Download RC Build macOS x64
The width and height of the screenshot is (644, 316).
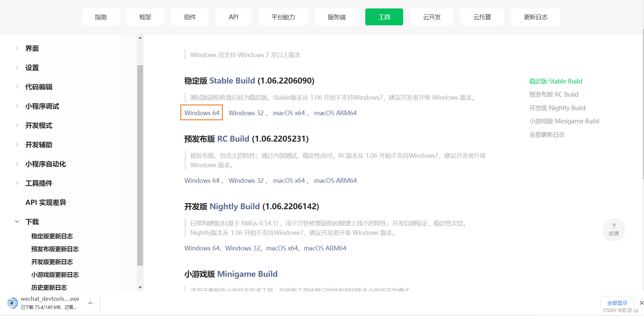coord(289,180)
